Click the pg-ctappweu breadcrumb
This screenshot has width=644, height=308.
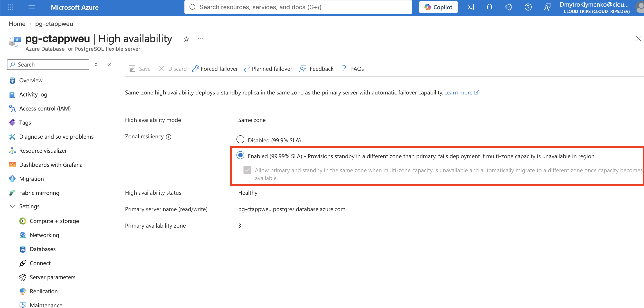click(x=54, y=24)
